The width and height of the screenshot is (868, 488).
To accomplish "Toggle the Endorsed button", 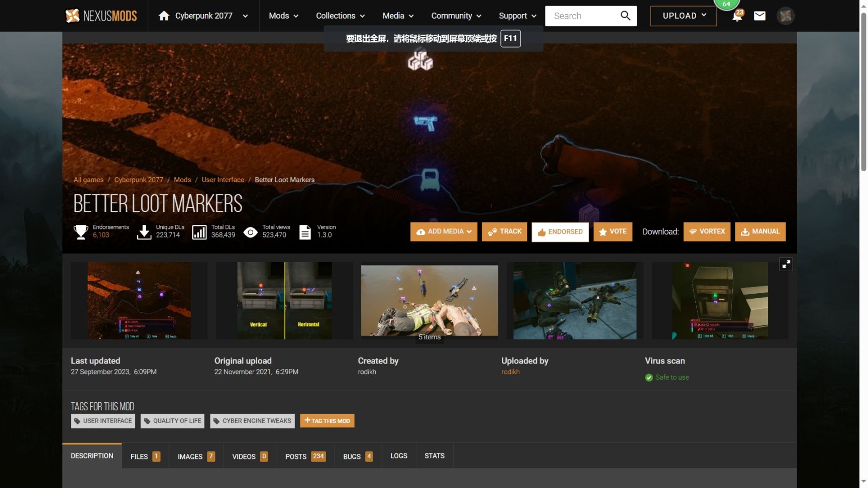I will tap(560, 232).
